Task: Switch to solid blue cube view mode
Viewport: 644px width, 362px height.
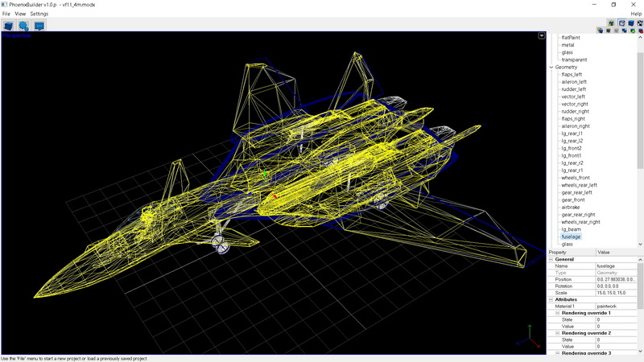Action: (x=630, y=23)
